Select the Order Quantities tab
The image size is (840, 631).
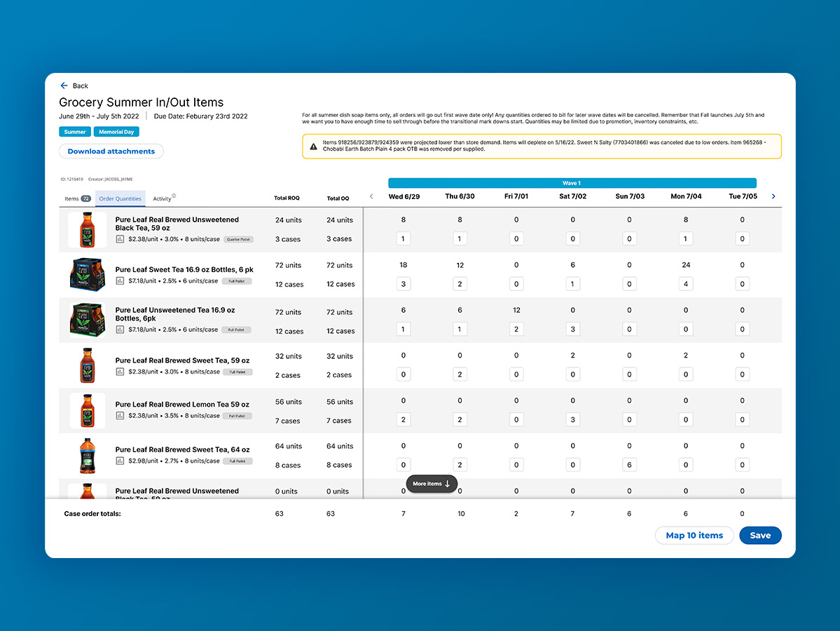click(x=120, y=198)
